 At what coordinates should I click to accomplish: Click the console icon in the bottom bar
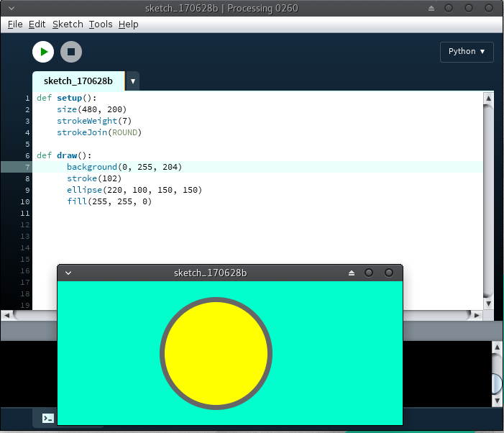tap(48, 418)
